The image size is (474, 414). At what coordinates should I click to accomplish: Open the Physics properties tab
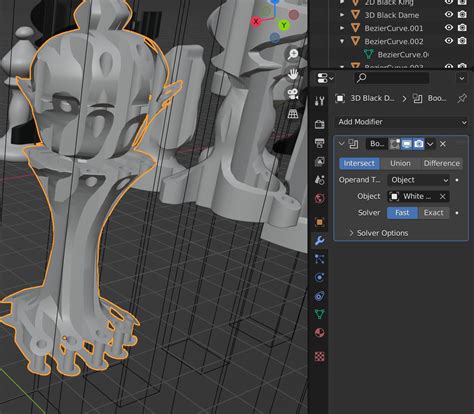point(319,277)
